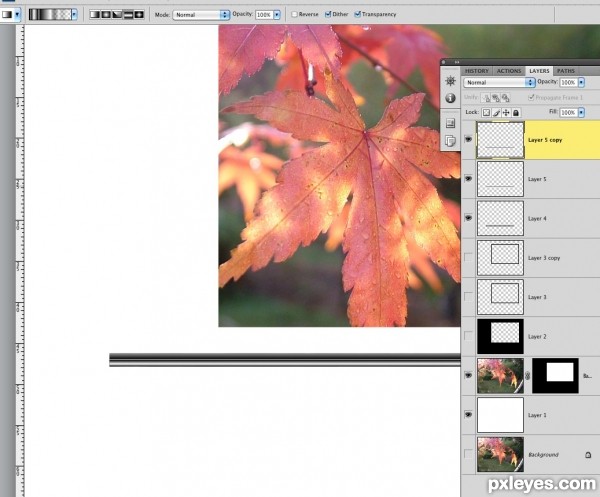The height and width of the screenshot is (497, 600).
Task: Select the angle gradient type icon
Action: click(117, 15)
